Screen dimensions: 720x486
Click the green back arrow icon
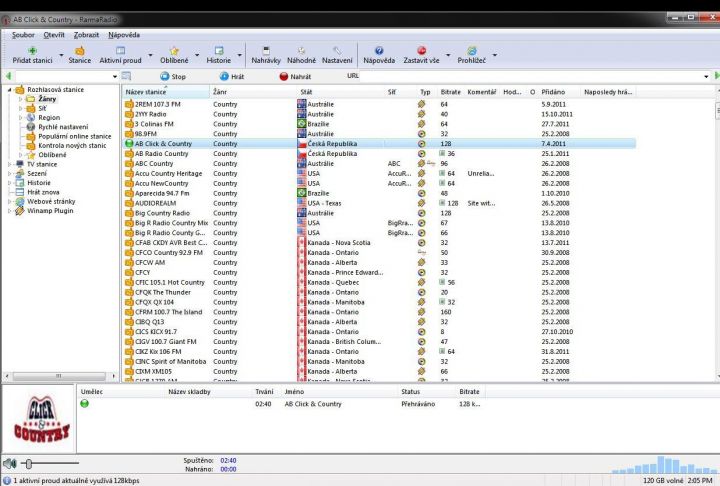(x=8, y=76)
